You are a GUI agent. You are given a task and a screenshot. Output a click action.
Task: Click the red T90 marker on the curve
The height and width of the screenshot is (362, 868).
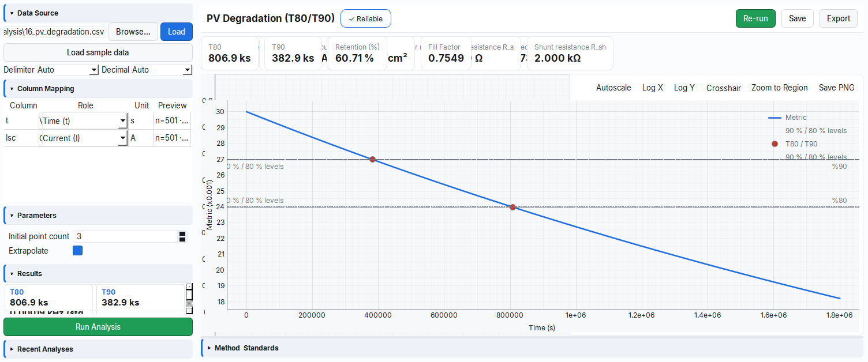tap(373, 159)
